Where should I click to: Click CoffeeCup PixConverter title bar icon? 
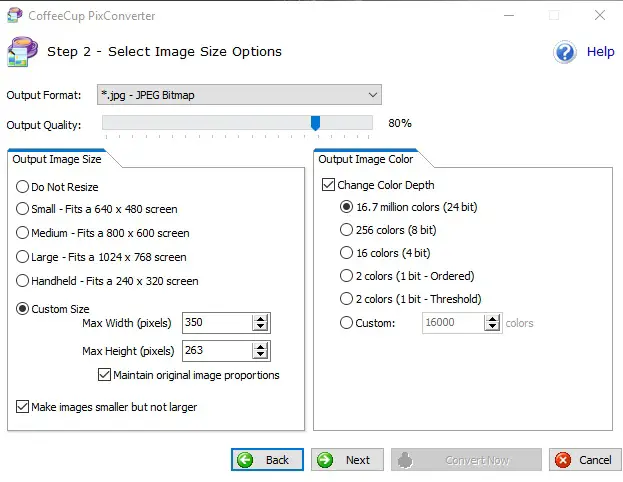[x=15, y=15]
